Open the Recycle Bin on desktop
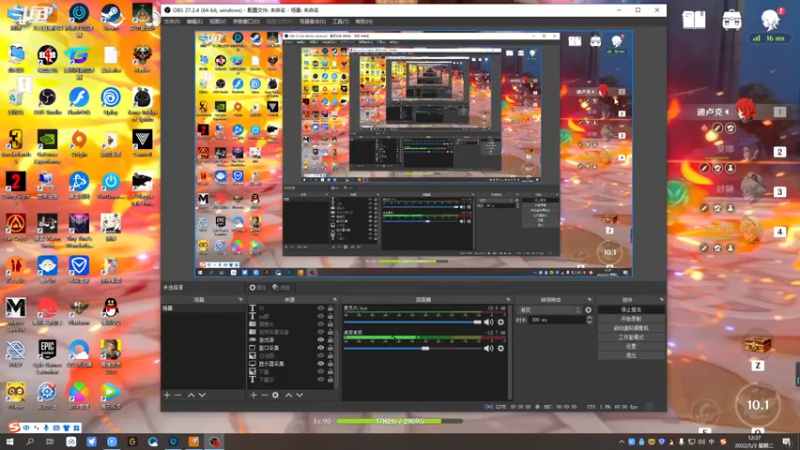 (16, 101)
